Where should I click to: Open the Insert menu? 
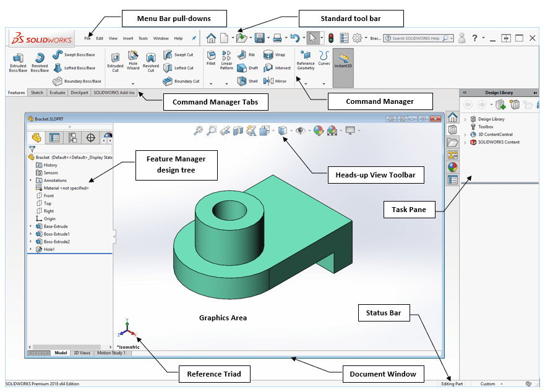tap(128, 38)
